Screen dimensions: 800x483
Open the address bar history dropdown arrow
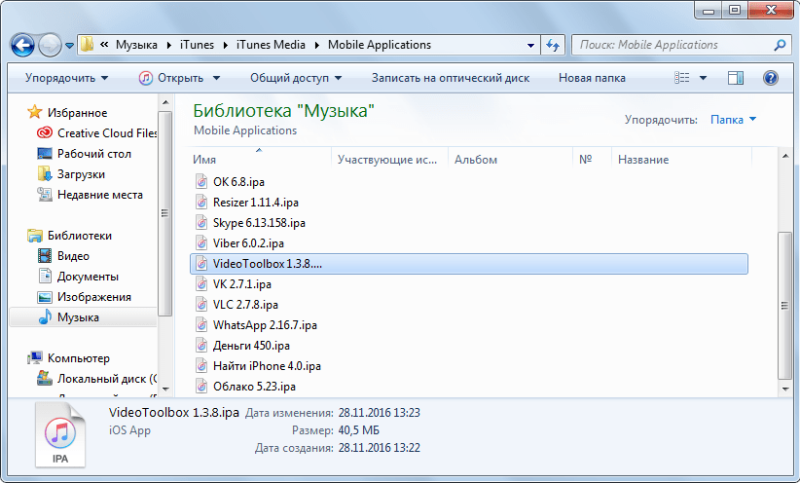[x=531, y=45]
